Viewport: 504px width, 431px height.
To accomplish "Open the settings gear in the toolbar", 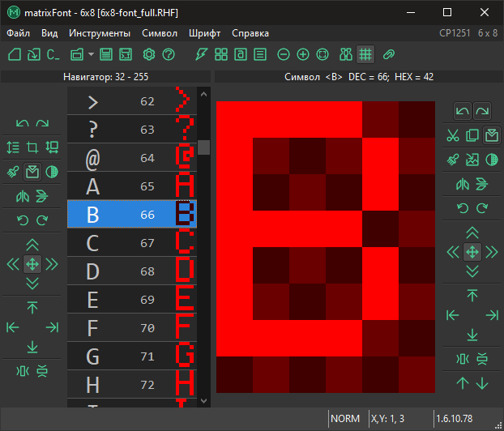I will tap(148, 54).
